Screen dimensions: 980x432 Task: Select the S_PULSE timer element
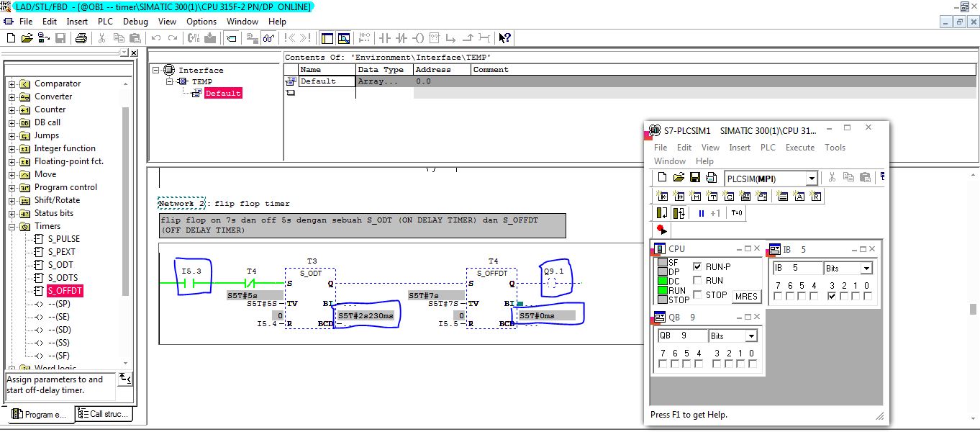(63, 239)
